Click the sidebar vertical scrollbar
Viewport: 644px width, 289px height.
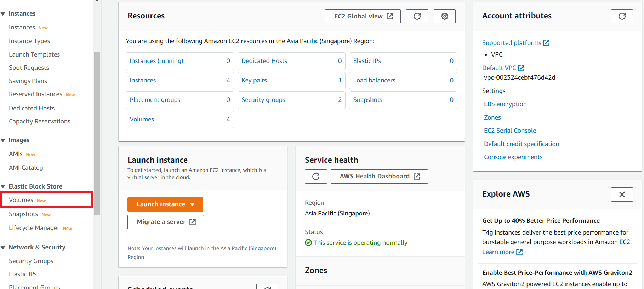tap(97, 133)
